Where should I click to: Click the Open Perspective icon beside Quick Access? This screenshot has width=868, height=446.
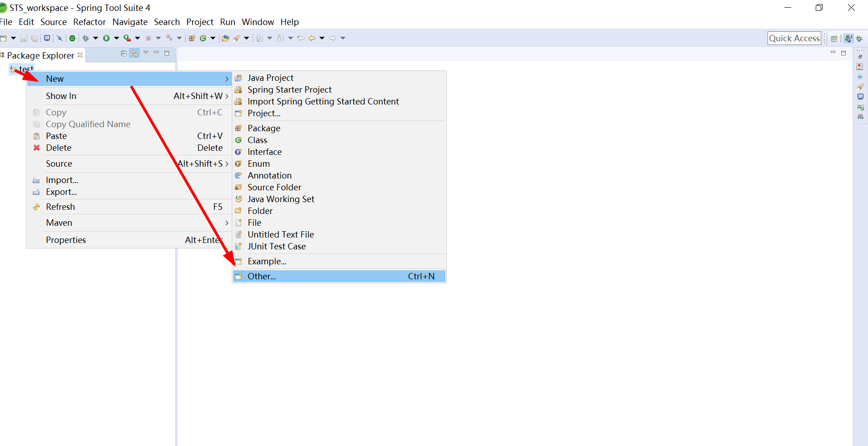coord(834,39)
